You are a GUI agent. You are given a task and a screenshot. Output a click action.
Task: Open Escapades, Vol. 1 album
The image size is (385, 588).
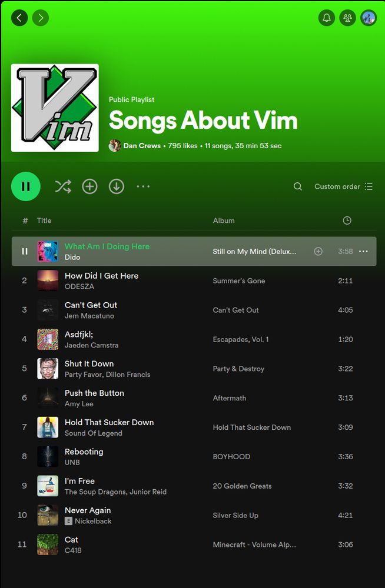241,339
